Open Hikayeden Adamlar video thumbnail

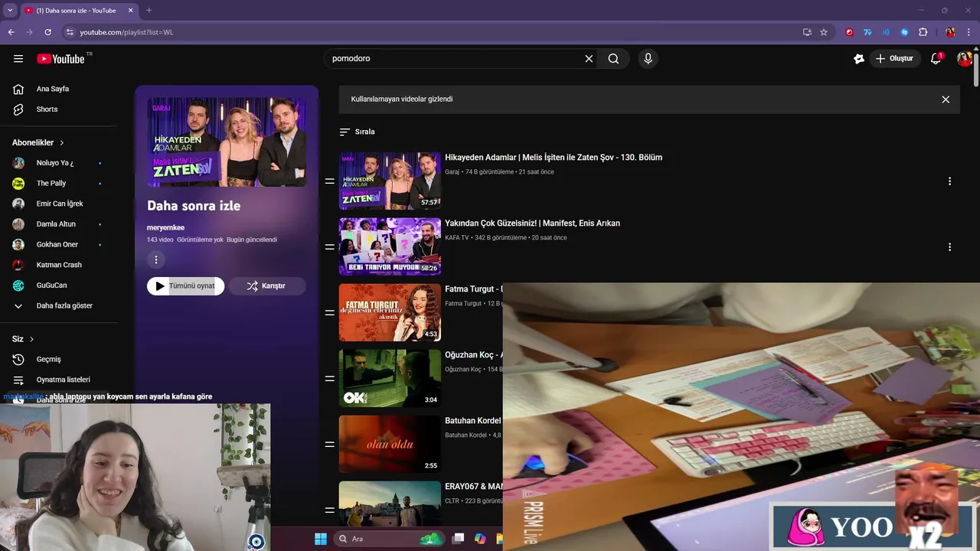(x=390, y=181)
